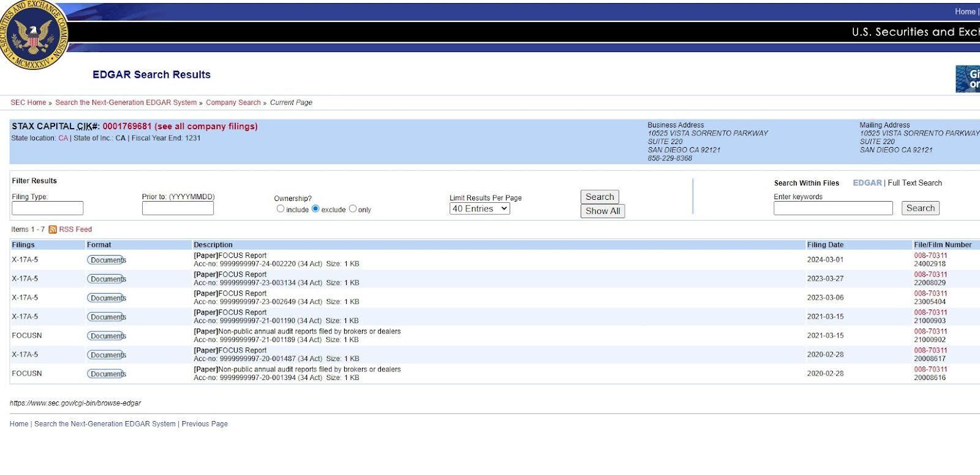Select accession number 9999999997-21-001190 text
The width and height of the screenshot is (980, 475).
pyautogui.click(x=257, y=321)
